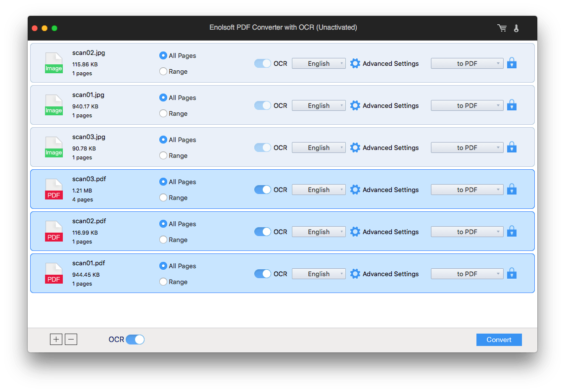
Task: Toggle OCR switch for scan01.pdf
Action: 262,274
